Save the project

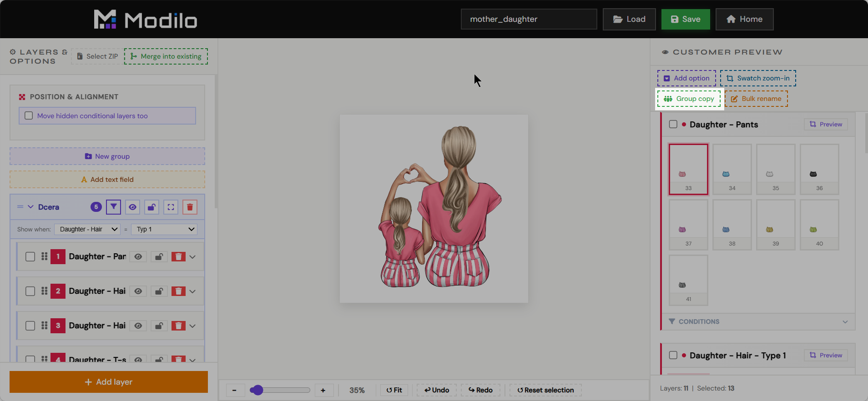(x=686, y=19)
